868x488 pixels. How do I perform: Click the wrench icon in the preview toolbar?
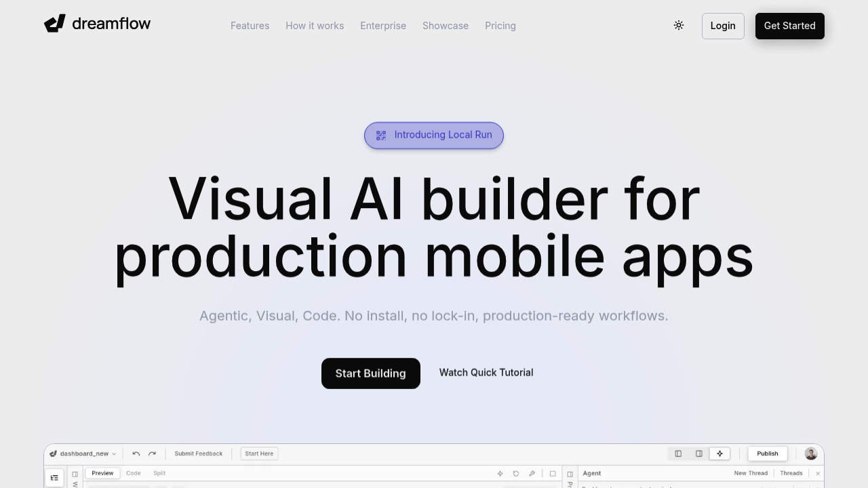532,474
